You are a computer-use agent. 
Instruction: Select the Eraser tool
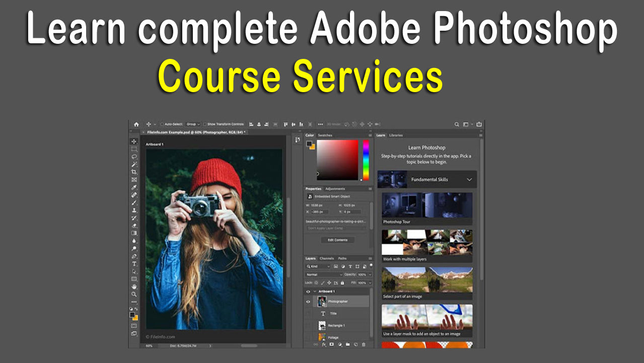(x=134, y=225)
